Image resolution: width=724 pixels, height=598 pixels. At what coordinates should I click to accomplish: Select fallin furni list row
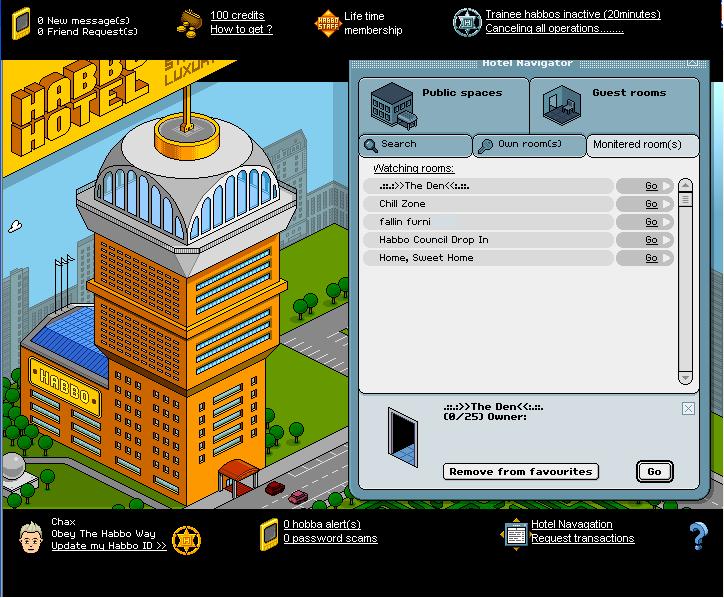coord(489,222)
